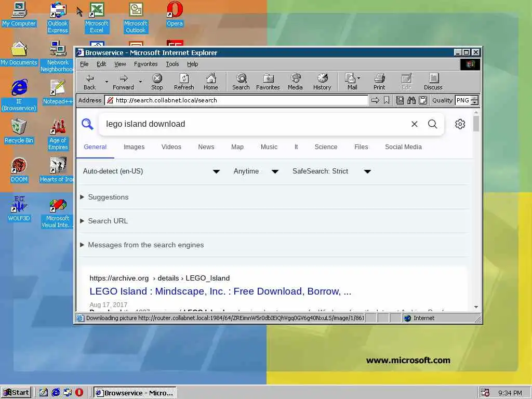
Task: Launch Opera from quick launch bar
Action: point(79,393)
